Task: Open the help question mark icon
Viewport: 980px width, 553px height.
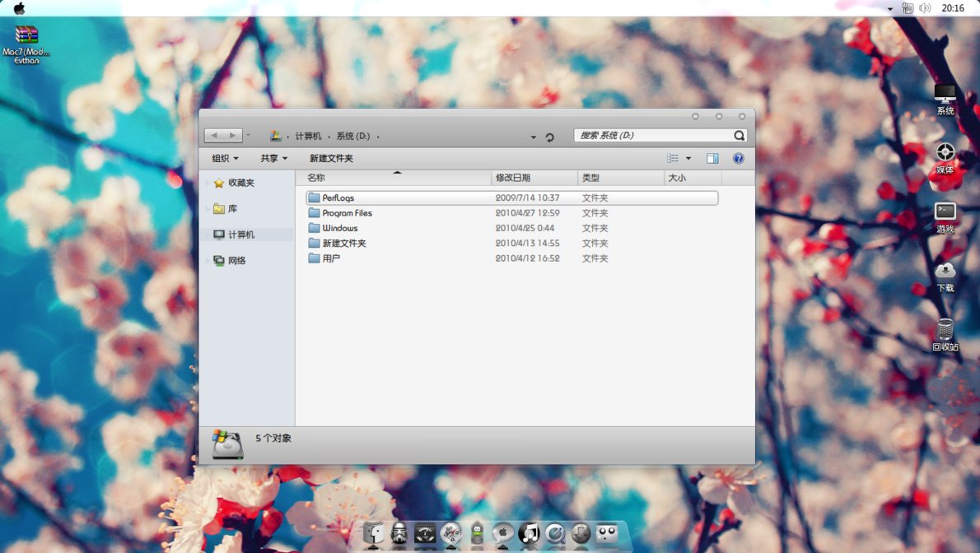Action: (x=739, y=158)
